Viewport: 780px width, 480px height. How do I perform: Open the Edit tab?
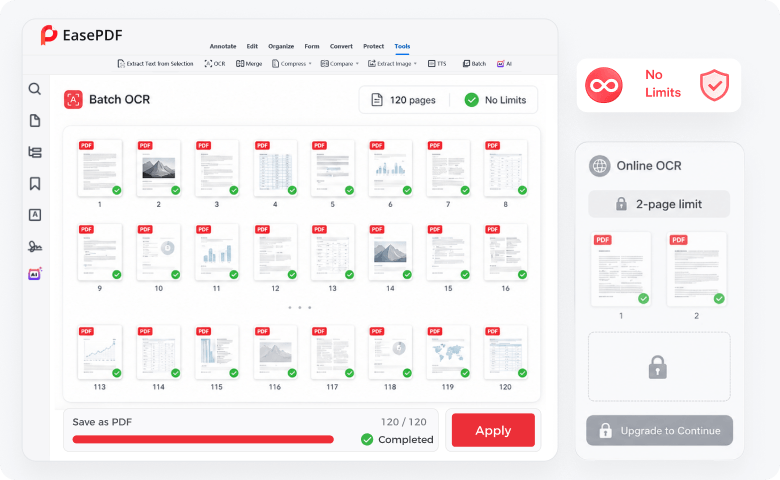(252, 46)
